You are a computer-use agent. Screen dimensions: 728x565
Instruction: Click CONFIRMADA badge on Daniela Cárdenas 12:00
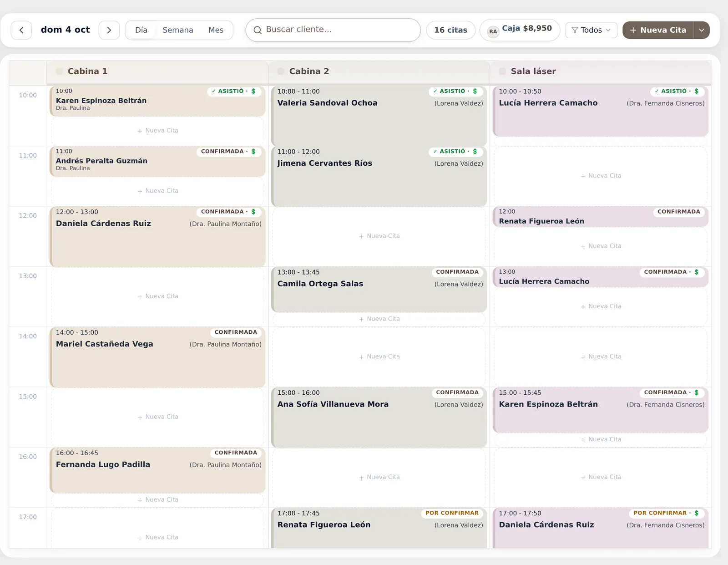point(229,212)
